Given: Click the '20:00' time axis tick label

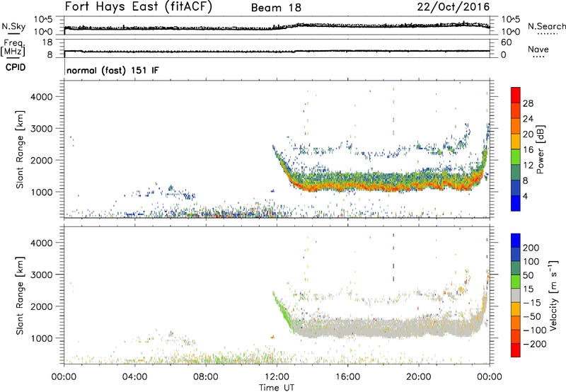Looking at the screenshot, I should pyautogui.click(x=419, y=377).
